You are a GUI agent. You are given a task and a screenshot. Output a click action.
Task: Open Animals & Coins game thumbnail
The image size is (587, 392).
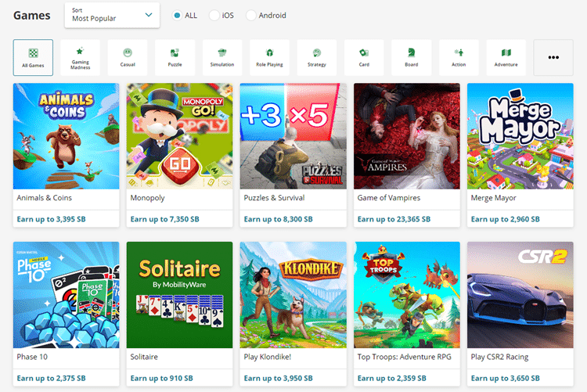(67, 136)
